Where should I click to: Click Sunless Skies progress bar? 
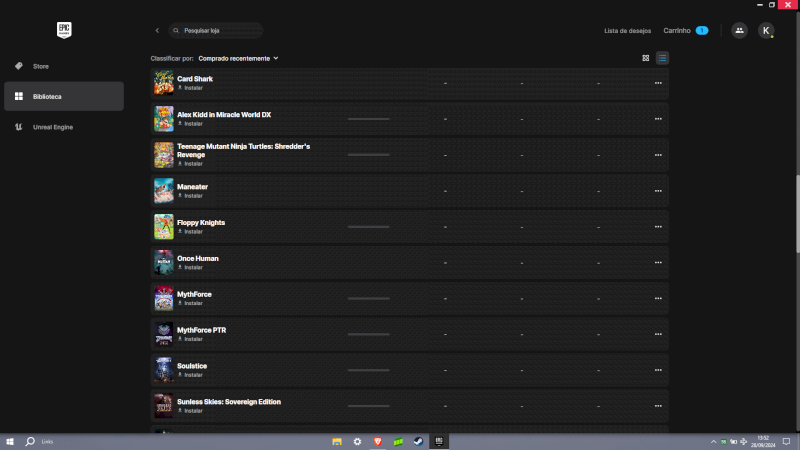[368, 406]
